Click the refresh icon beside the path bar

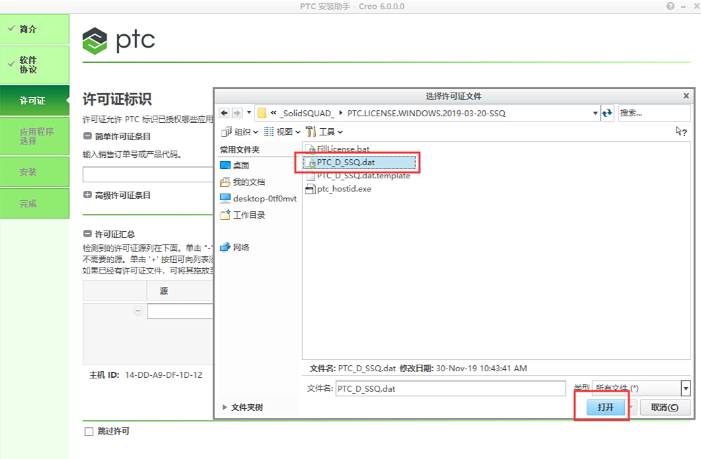[609, 113]
